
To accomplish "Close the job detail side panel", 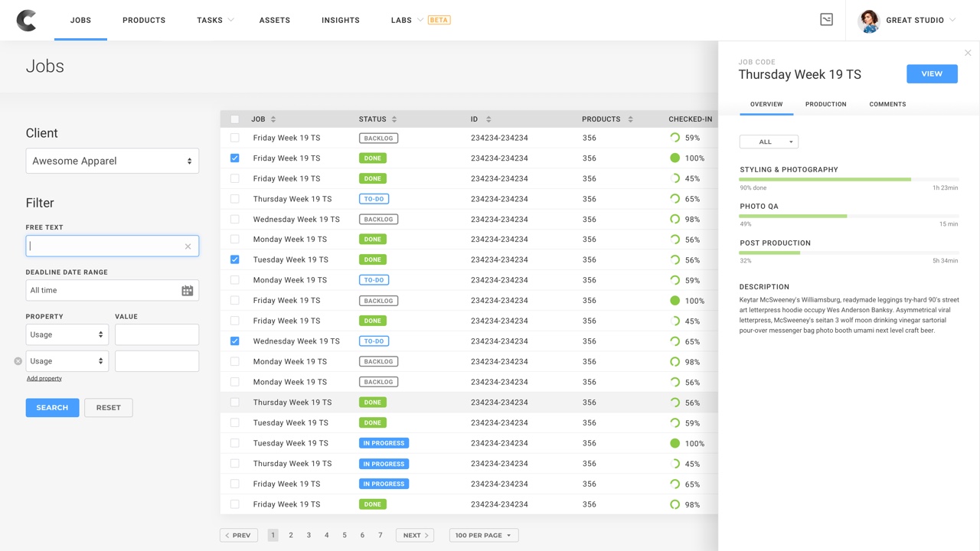I will (x=968, y=53).
